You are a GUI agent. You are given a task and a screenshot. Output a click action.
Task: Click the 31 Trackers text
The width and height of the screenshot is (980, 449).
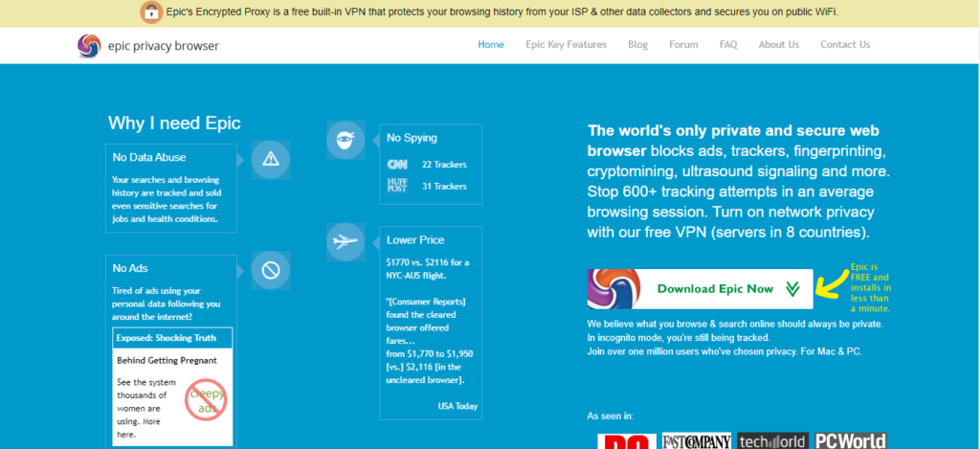[444, 187]
